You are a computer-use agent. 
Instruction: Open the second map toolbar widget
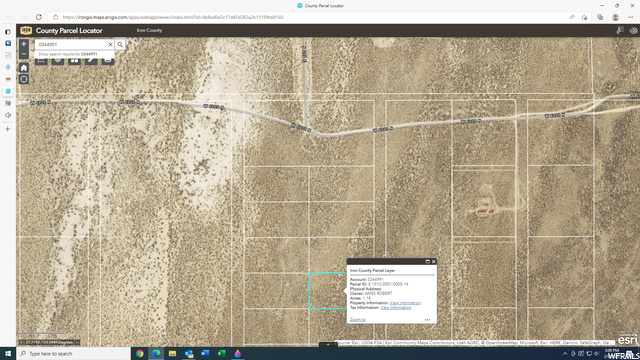coord(58,61)
